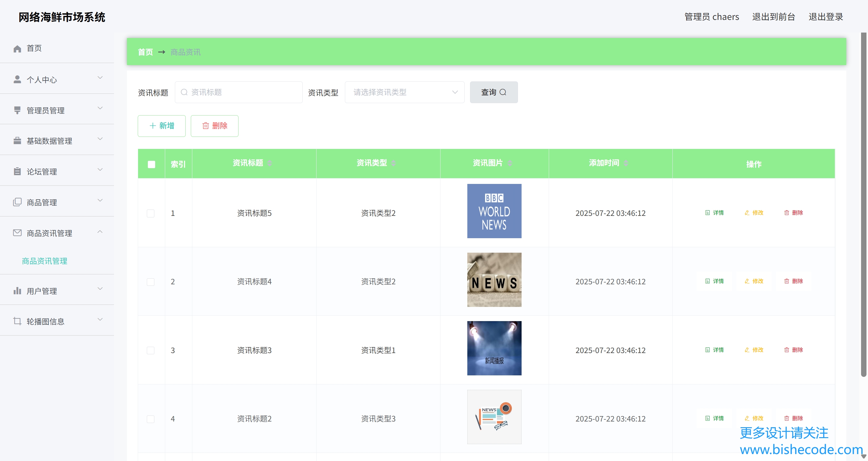The image size is (868, 461).
Task: Click 详情 icon for 资讯标题3 row
Action: coord(707,350)
